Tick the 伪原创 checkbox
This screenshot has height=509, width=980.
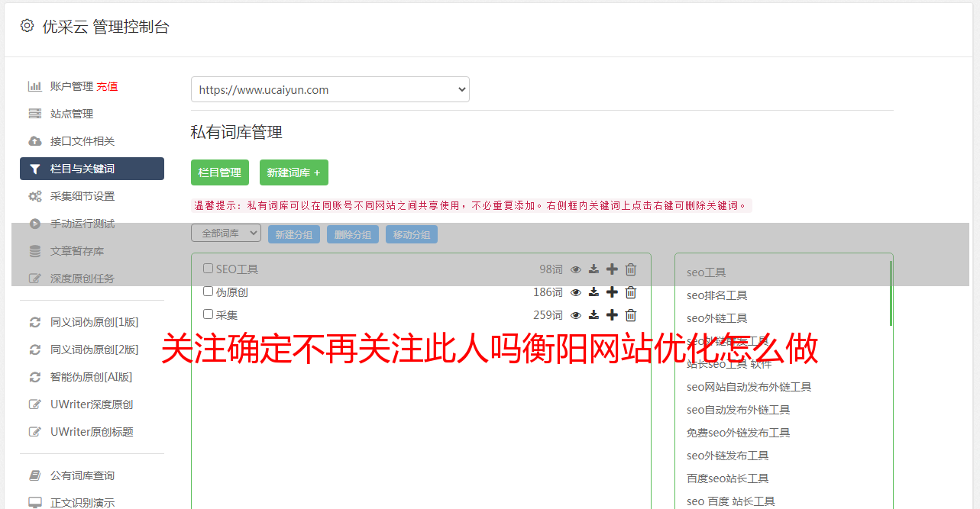208,292
